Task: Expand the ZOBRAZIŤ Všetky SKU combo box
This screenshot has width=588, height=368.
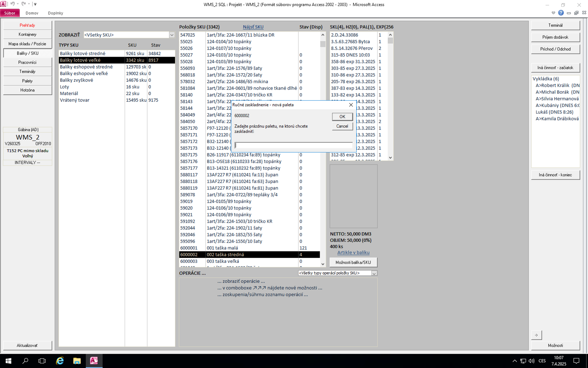Action: click(172, 35)
